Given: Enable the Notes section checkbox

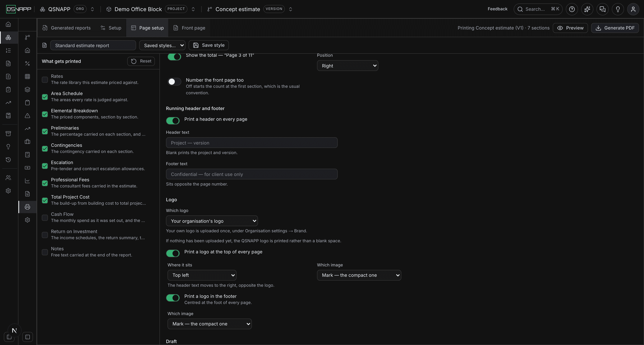Looking at the screenshot, I should coord(45,252).
